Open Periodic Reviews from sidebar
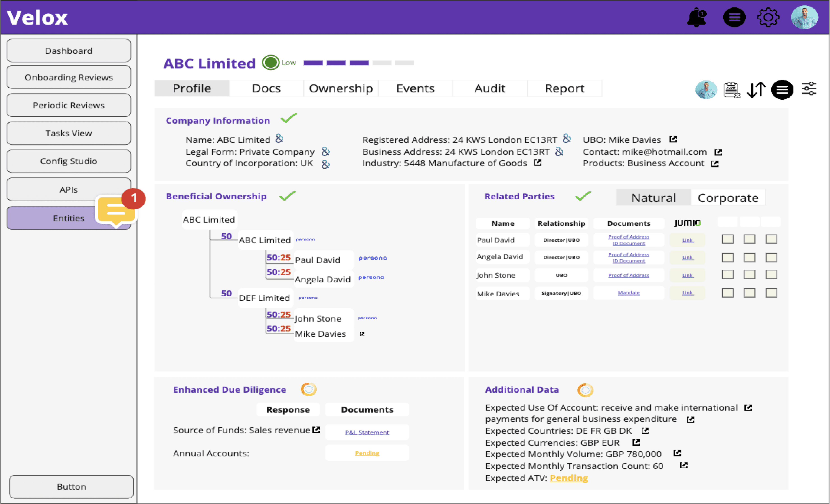Viewport: 830px width, 504px height. pos(69,106)
